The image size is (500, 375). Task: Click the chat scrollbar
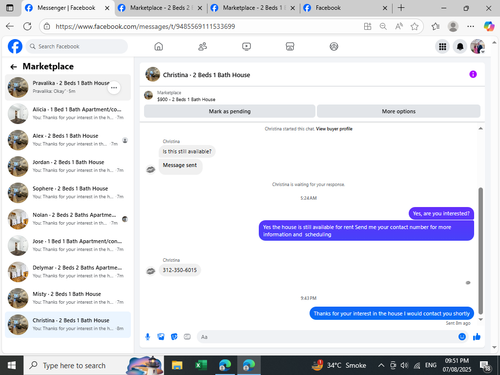(x=480, y=251)
